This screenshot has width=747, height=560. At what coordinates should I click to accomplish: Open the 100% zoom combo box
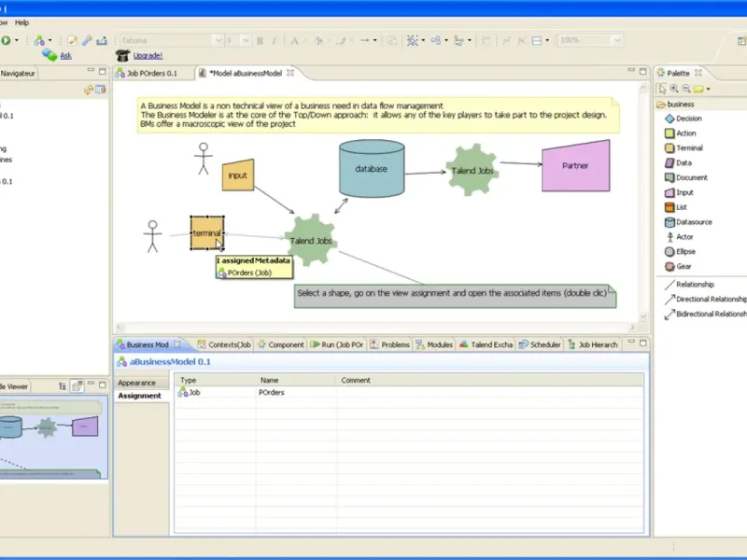click(590, 40)
